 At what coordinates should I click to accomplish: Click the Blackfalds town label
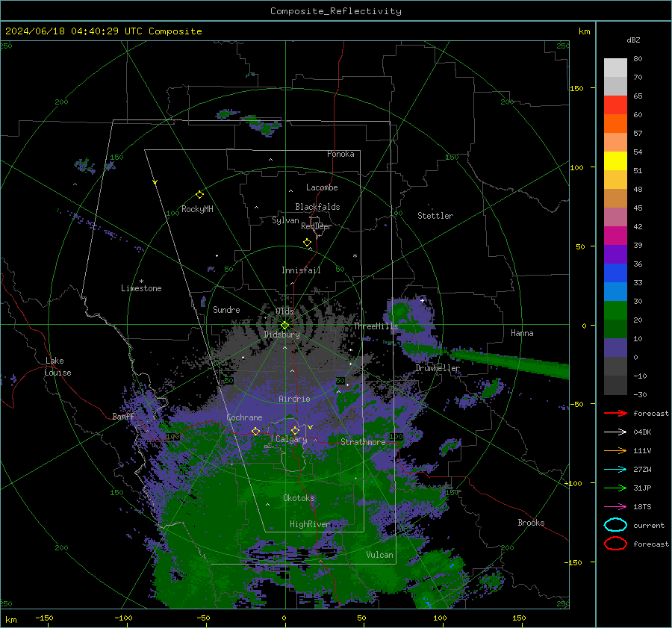[x=317, y=207]
